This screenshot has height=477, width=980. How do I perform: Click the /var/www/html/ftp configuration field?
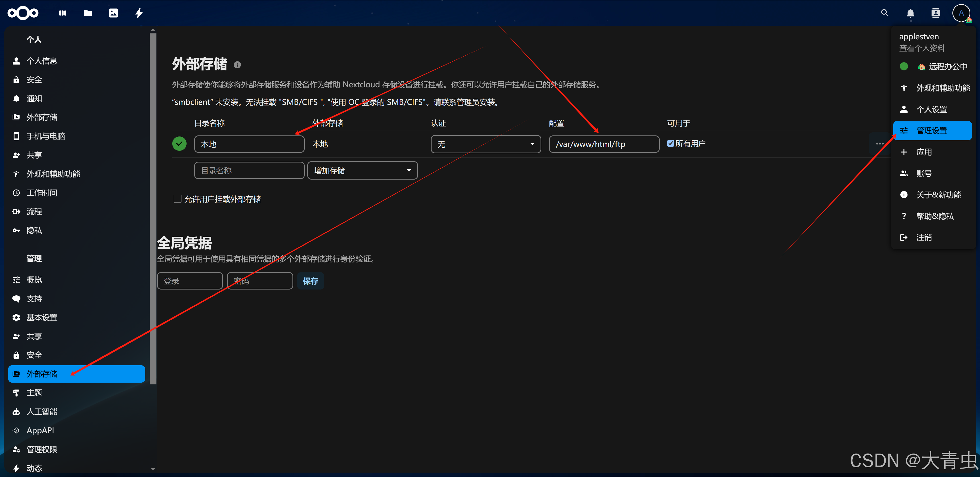pyautogui.click(x=604, y=144)
